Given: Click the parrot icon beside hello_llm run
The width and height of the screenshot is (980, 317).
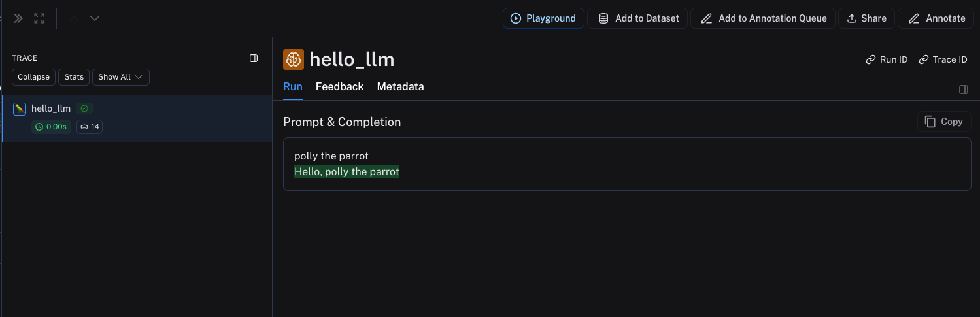Looking at the screenshot, I should (20, 108).
